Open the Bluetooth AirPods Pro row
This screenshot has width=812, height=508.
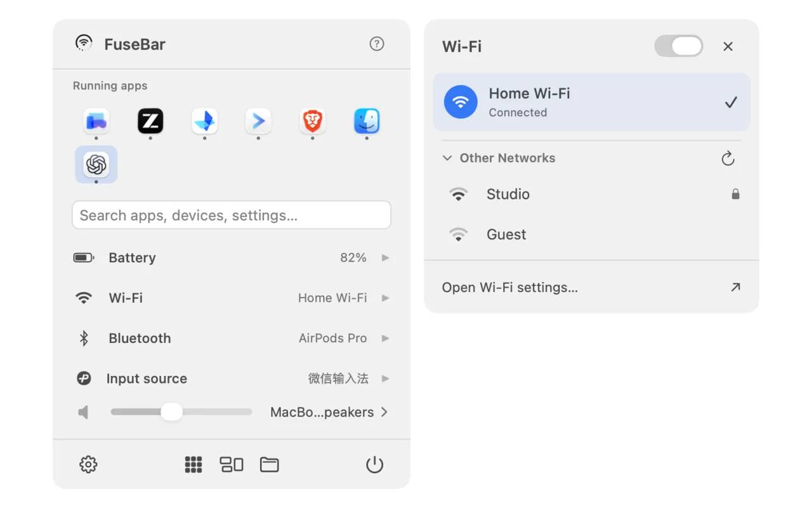[232, 338]
